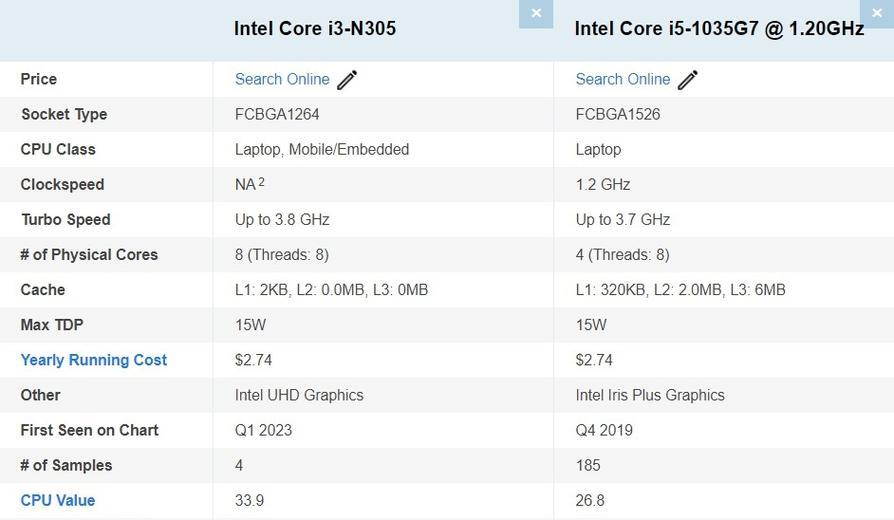Viewport: 894px width, 520px height.
Task: Click the # of Physical Cores label
Action: [x=89, y=254]
